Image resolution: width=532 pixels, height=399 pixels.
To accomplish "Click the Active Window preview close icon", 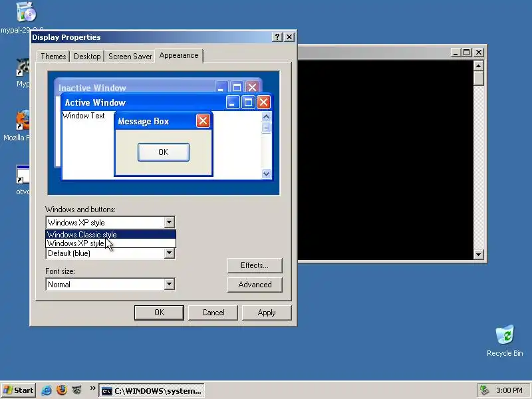I will click(263, 102).
